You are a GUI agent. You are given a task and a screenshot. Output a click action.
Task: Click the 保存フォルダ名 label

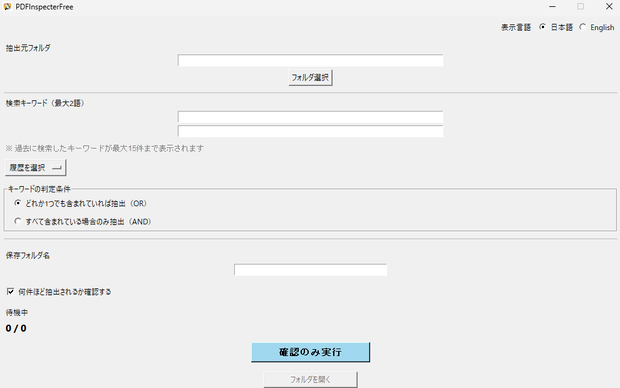click(28, 256)
